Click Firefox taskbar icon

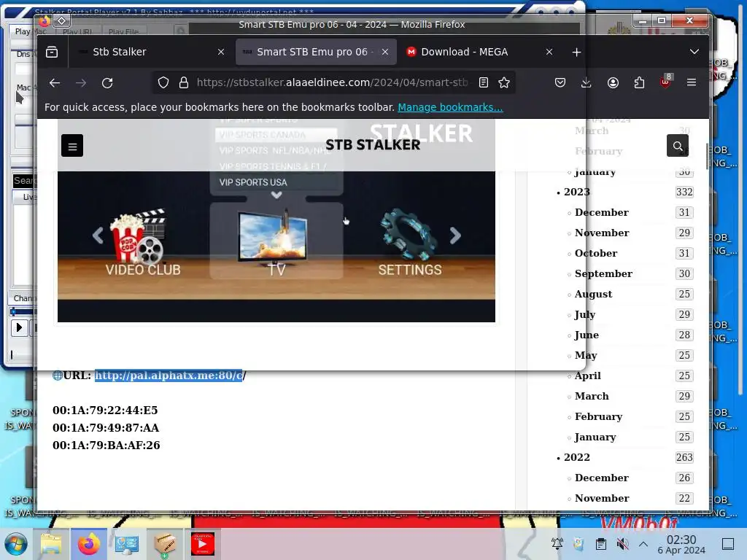[88, 544]
